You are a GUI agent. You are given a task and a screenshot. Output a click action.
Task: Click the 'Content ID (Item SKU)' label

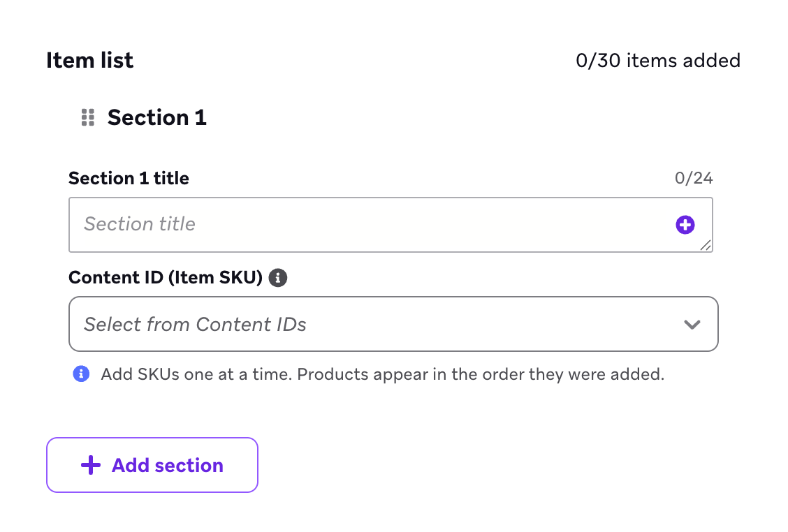pyautogui.click(x=165, y=278)
